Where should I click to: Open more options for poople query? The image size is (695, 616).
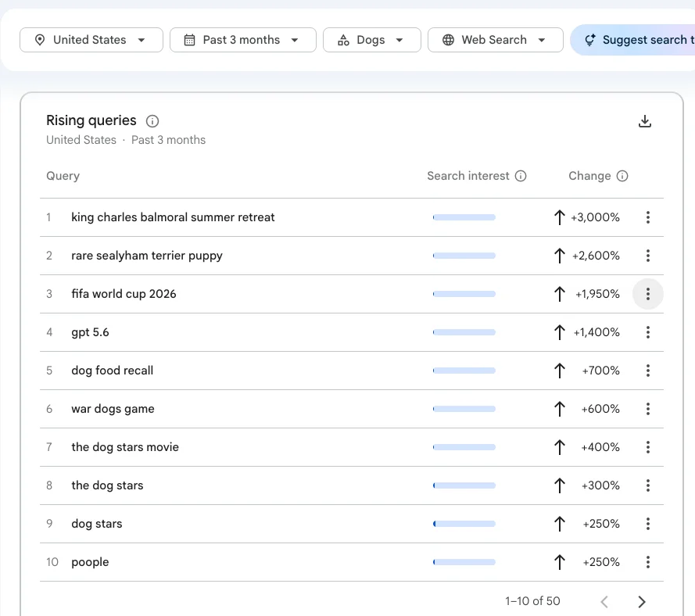[647, 562]
